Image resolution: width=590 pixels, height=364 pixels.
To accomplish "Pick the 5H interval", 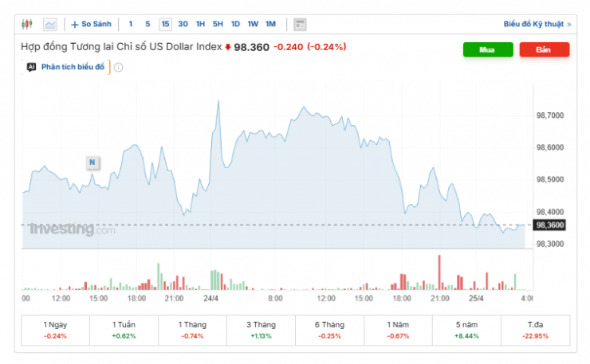I will pos(218,24).
